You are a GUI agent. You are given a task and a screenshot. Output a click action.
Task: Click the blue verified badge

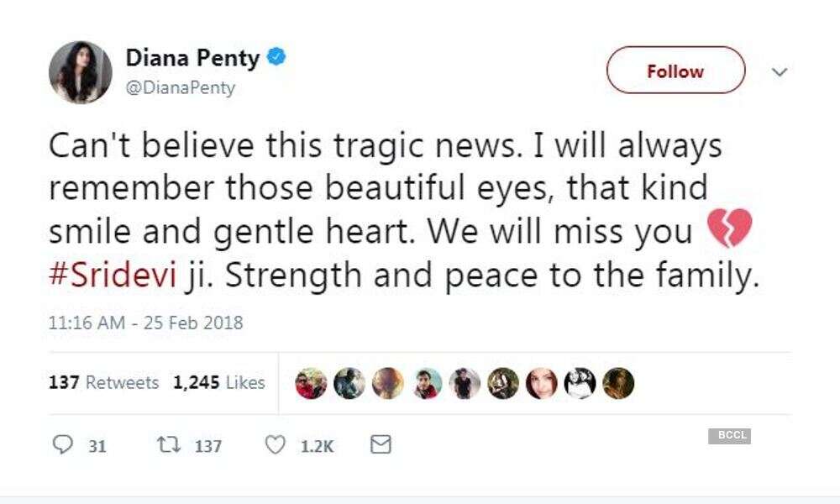(x=277, y=58)
